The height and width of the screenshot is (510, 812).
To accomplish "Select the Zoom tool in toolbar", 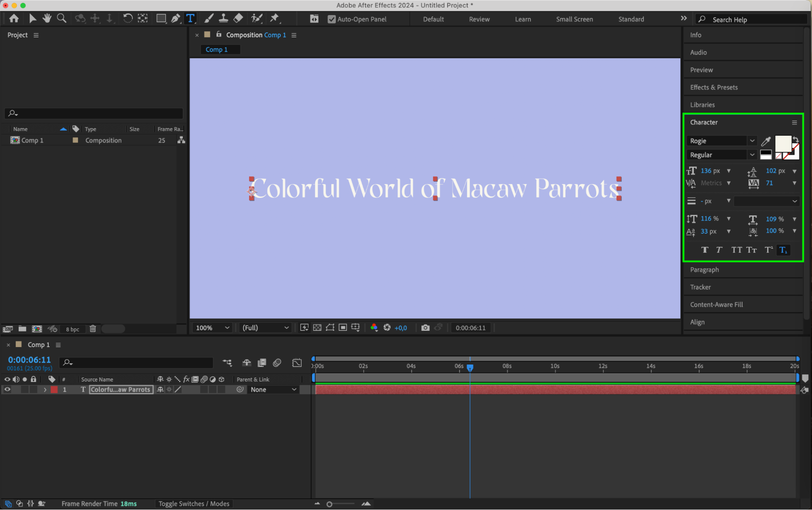I will [62, 18].
